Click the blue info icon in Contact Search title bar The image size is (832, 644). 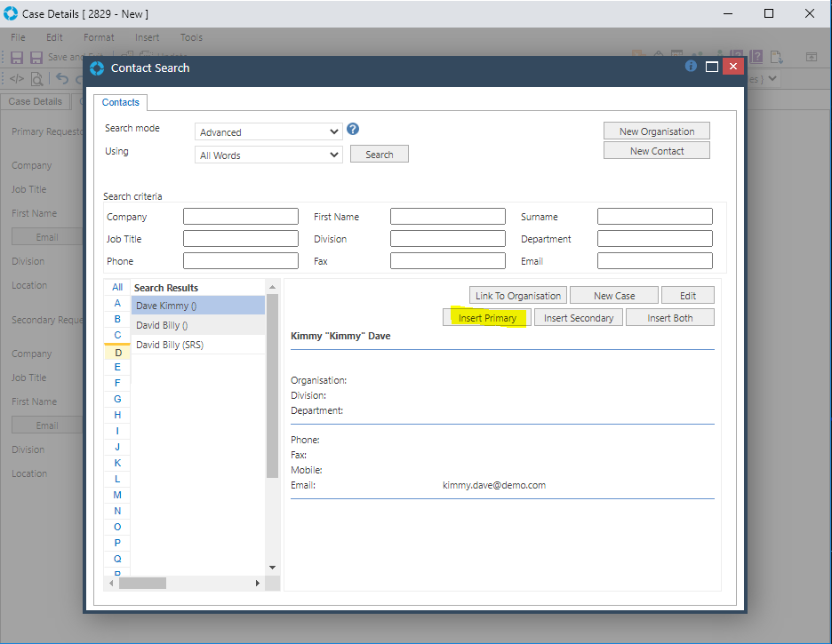tap(691, 66)
